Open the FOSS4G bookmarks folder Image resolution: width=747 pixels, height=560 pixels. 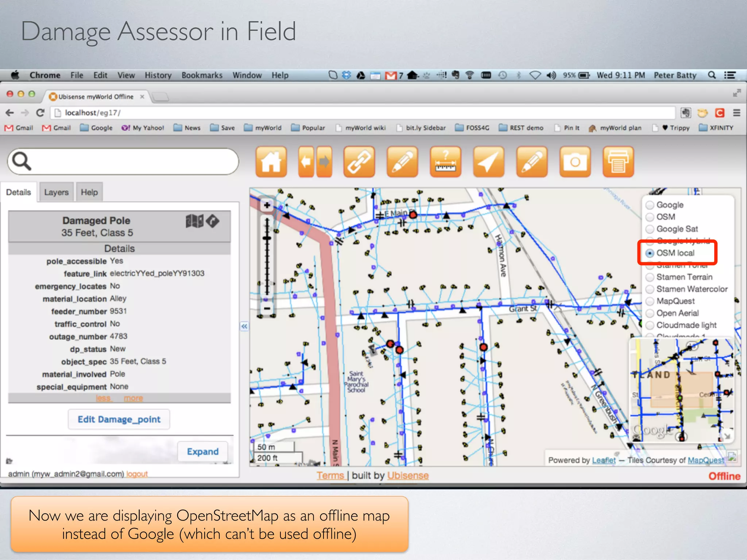click(472, 128)
